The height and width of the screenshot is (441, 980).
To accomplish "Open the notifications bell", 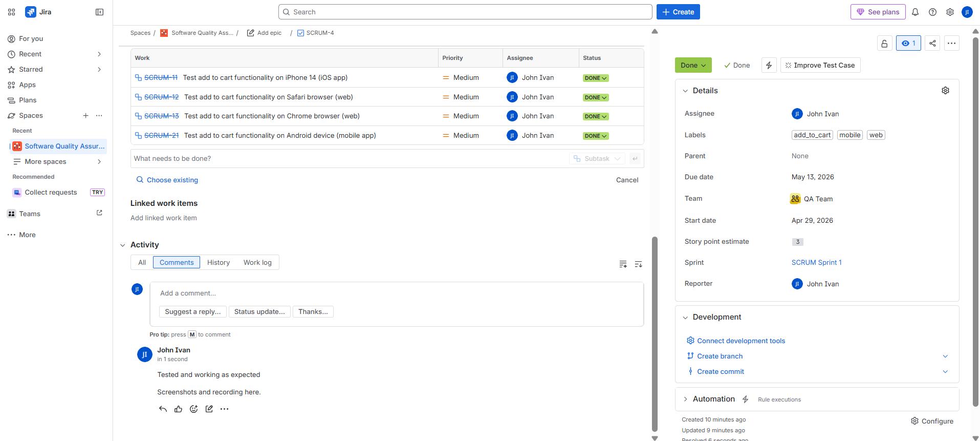I will click(916, 12).
